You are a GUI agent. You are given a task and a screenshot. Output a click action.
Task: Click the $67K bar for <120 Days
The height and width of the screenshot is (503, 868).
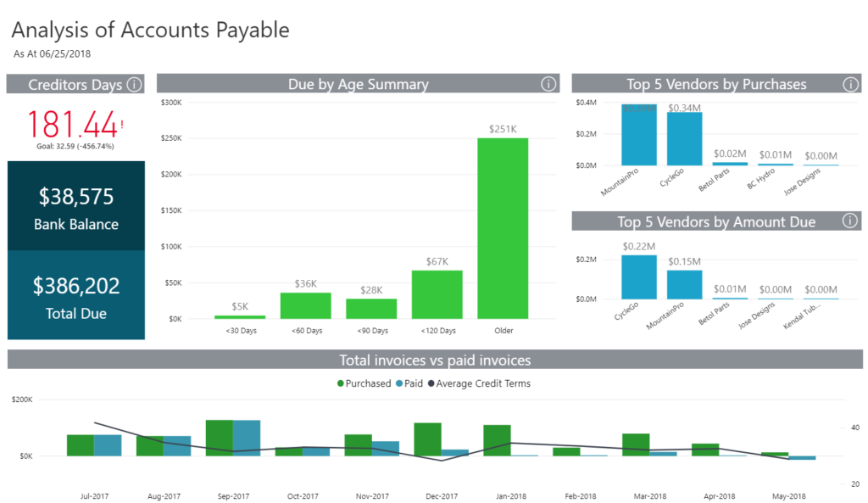437,293
